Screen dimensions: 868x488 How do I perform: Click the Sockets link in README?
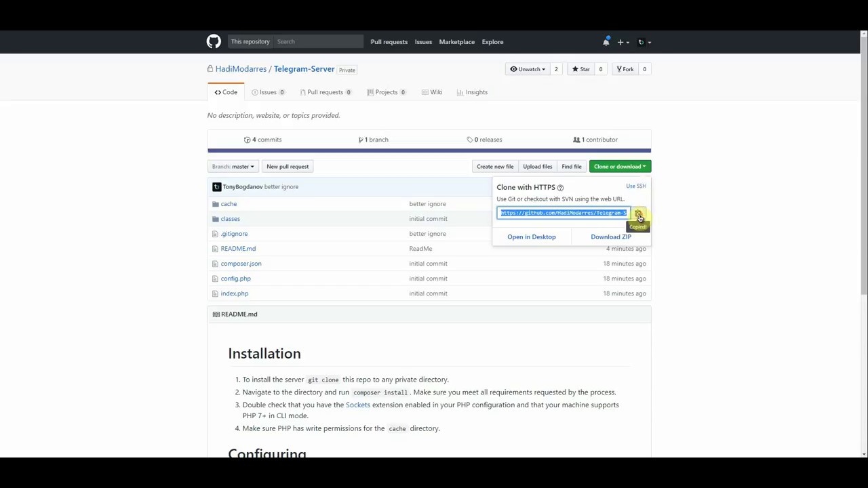coord(358,405)
